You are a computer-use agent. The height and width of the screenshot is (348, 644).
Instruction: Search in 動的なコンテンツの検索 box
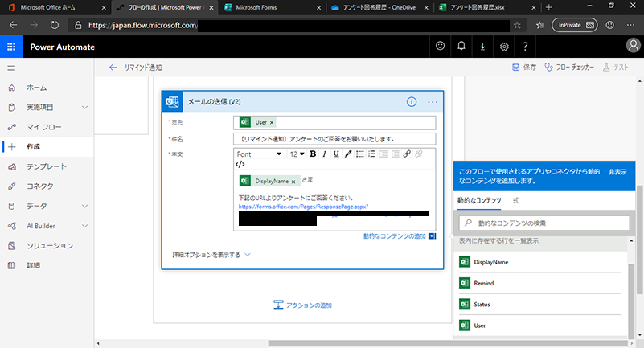(544, 223)
